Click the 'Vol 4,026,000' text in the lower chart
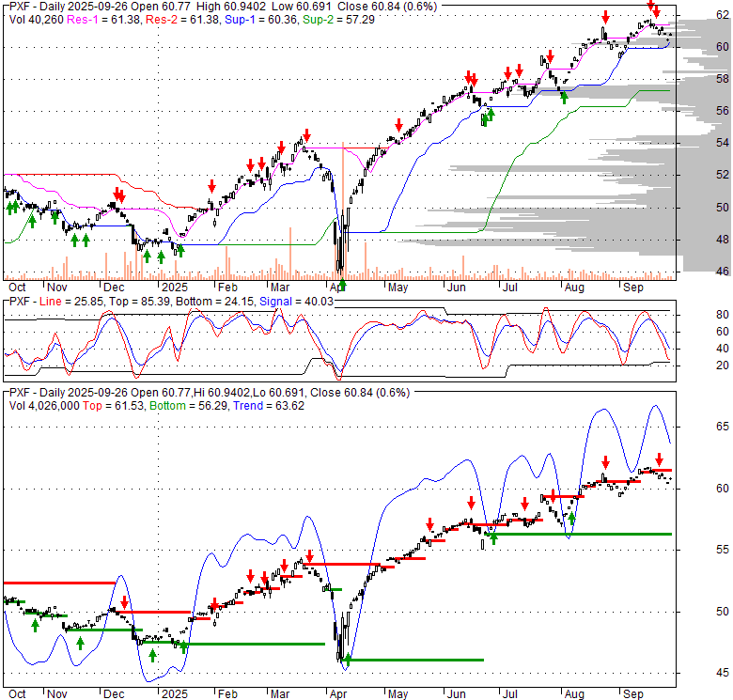This screenshot has height=700, width=733. [x=44, y=406]
